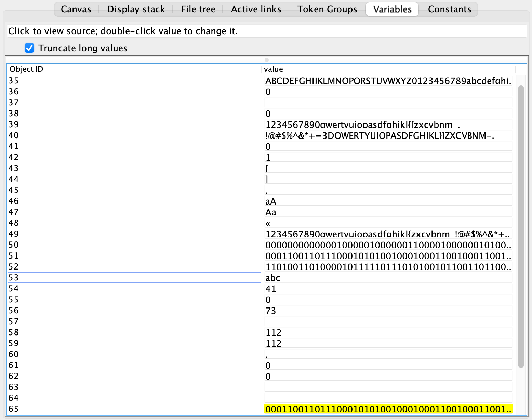Go to the Active links tab
The width and height of the screenshot is (532, 420).
click(x=256, y=9)
